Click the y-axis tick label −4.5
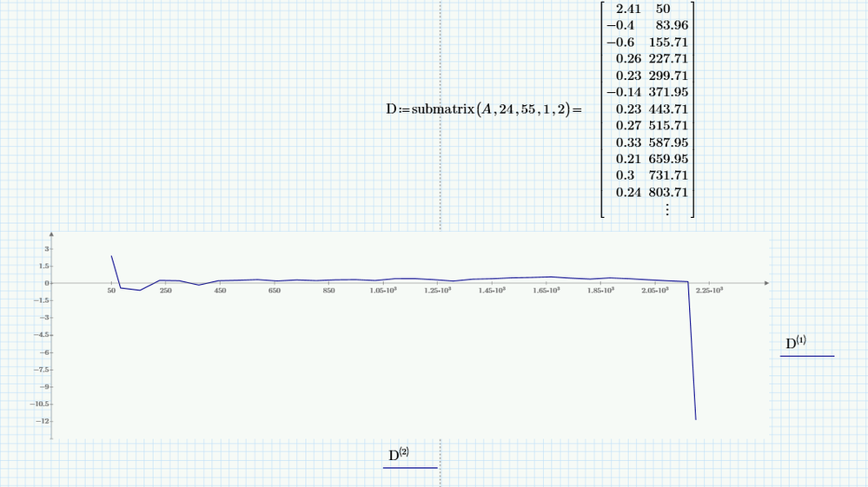868x487 pixels. click(42, 334)
